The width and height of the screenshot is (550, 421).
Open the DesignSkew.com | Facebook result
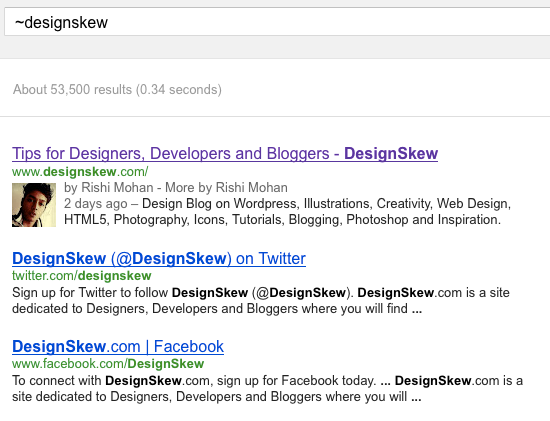(x=118, y=347)
